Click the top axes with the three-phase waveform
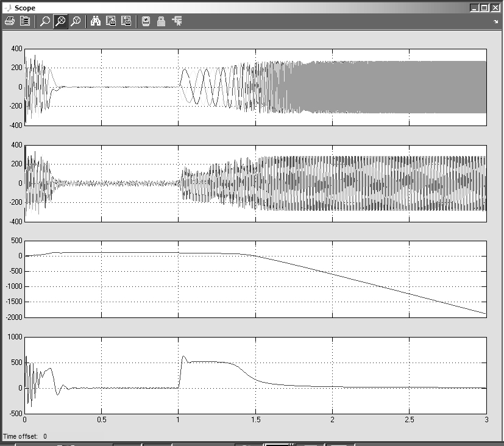The image size is (504, 446). coord(255,87)
